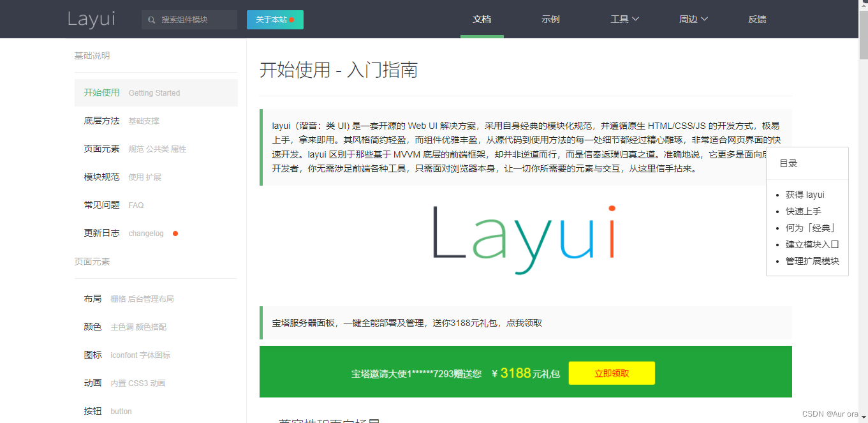Open 更新日志 changelog sidebar item

click(x=156, y=233)
